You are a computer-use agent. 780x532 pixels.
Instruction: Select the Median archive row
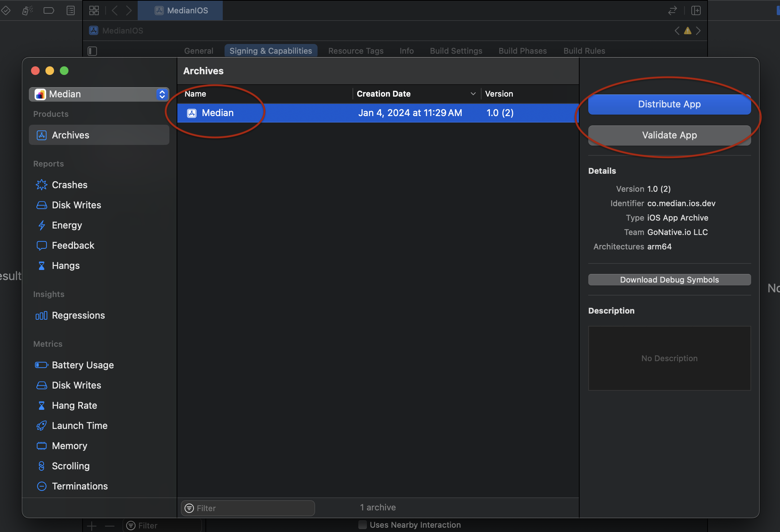[378, 113]
